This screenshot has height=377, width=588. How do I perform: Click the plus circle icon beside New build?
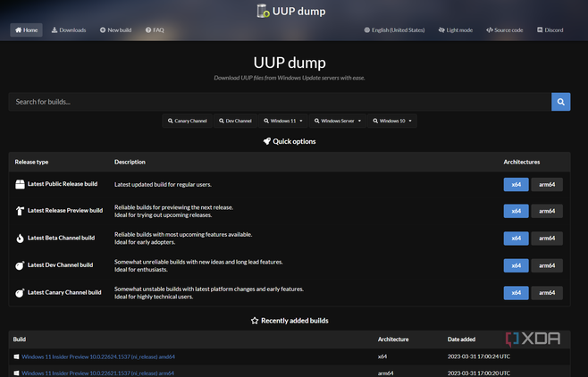(x=103, y=30)
